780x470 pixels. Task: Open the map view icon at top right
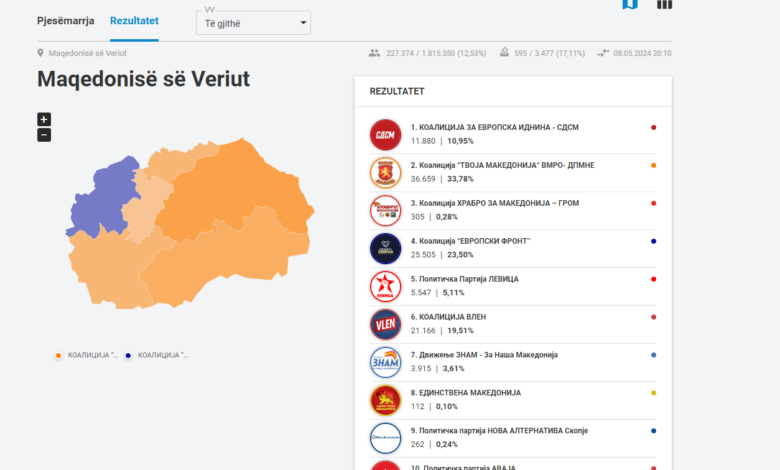[630, 4]
